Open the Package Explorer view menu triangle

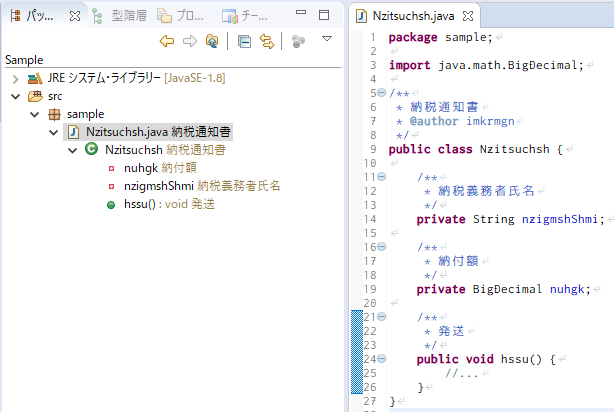327,38
